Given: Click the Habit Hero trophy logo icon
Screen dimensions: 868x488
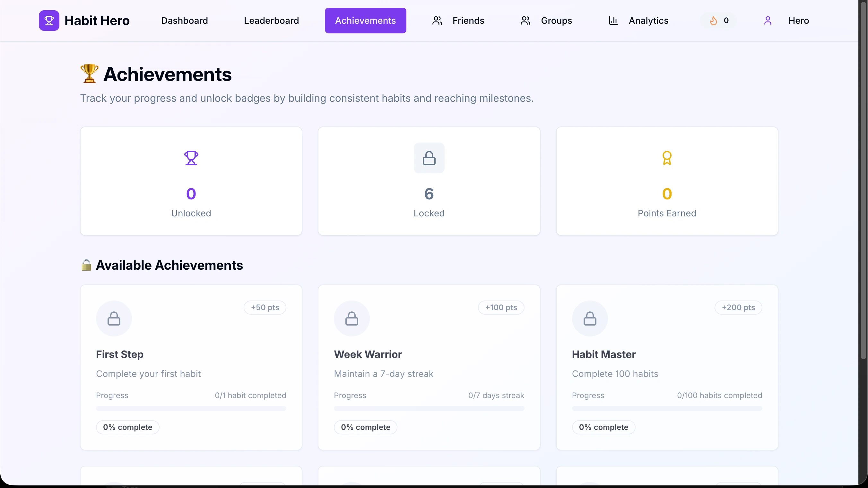Looking at the screenshot, I should (x=49, y=21).
